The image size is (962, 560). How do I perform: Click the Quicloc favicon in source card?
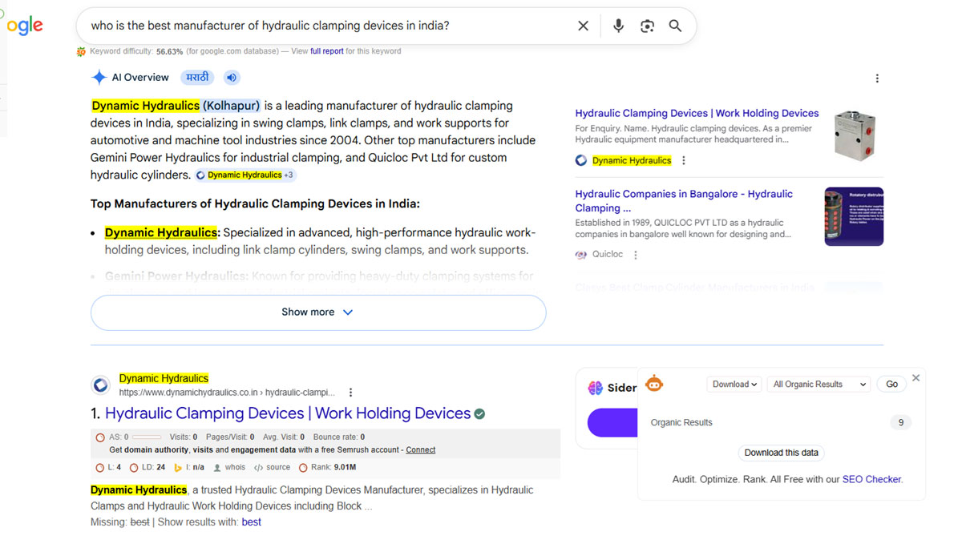coord(581,255)
